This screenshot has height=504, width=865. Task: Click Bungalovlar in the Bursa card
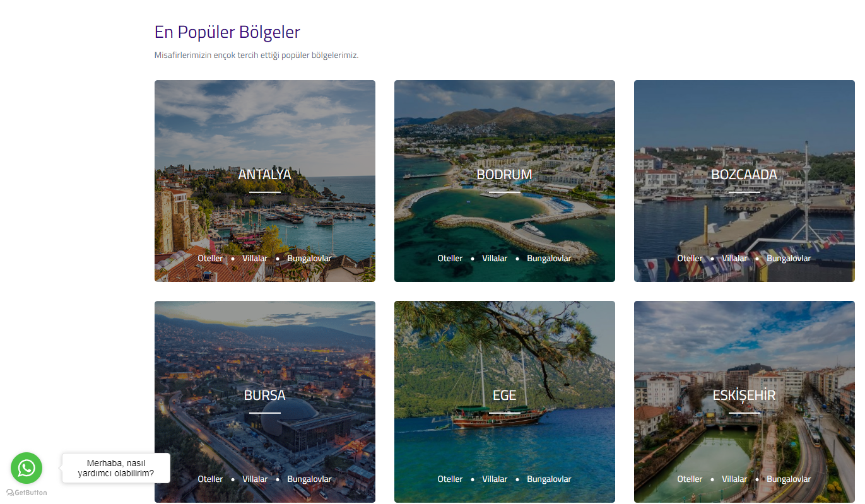(x=309, y=479)
